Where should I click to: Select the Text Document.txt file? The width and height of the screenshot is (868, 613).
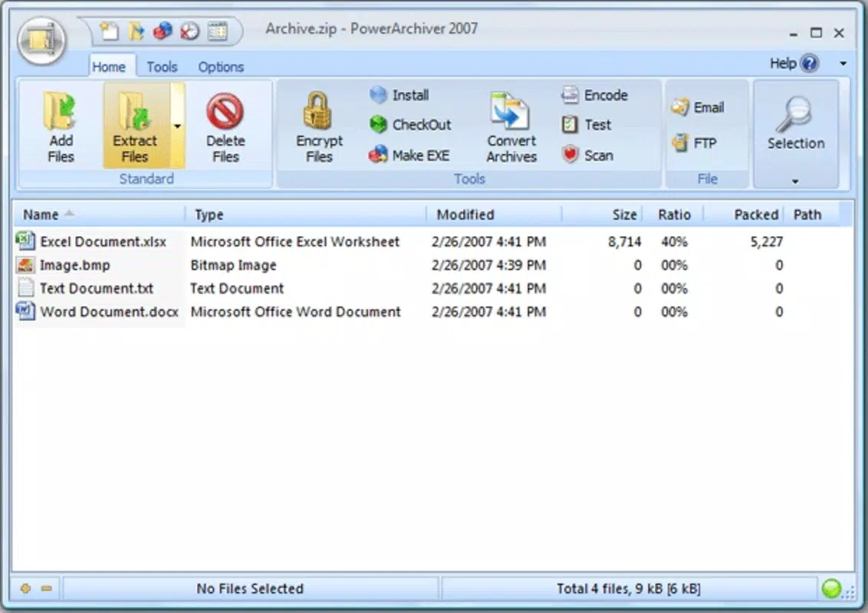(x=97, y=288)
